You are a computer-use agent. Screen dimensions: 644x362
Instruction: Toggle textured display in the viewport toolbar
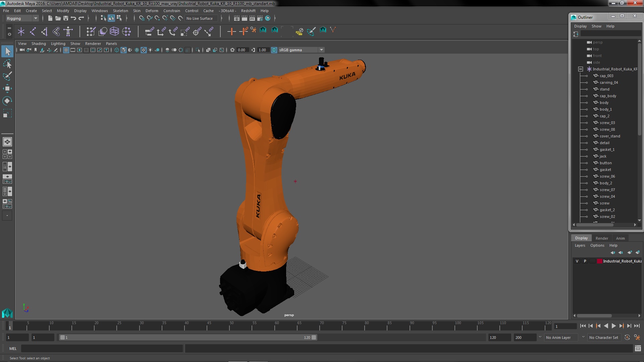pos(144,50)
